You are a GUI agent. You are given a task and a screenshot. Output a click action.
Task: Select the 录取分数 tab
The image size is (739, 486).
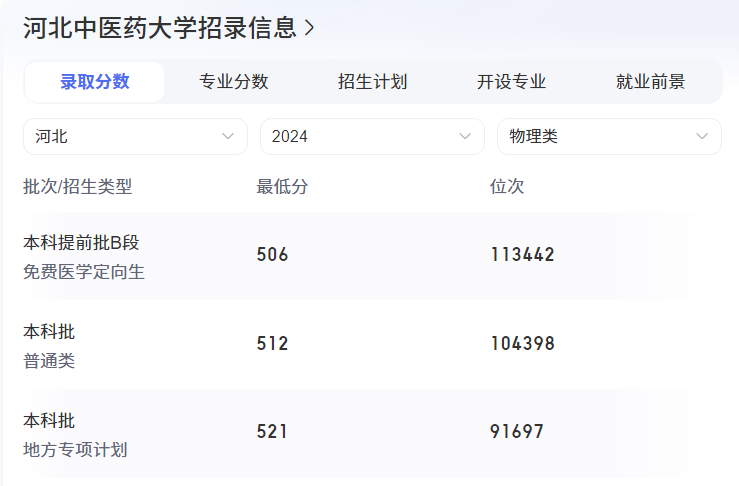tap(94, 82)
